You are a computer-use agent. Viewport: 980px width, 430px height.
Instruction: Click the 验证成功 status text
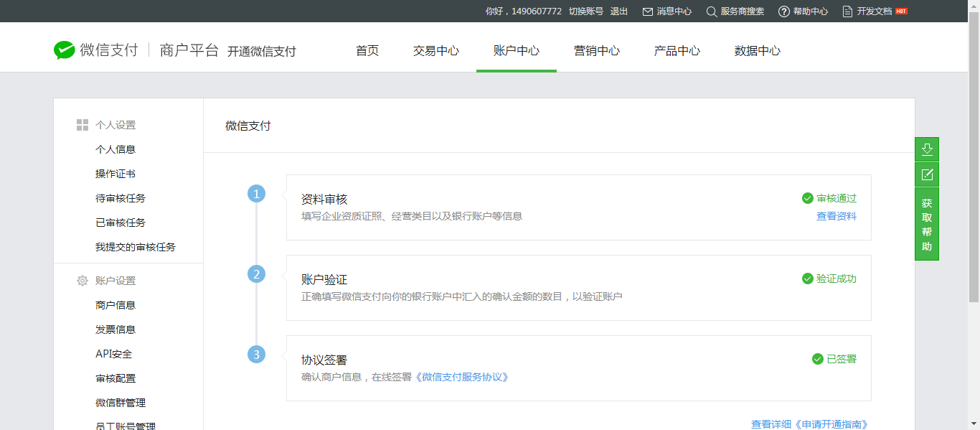tap(837, 279)
